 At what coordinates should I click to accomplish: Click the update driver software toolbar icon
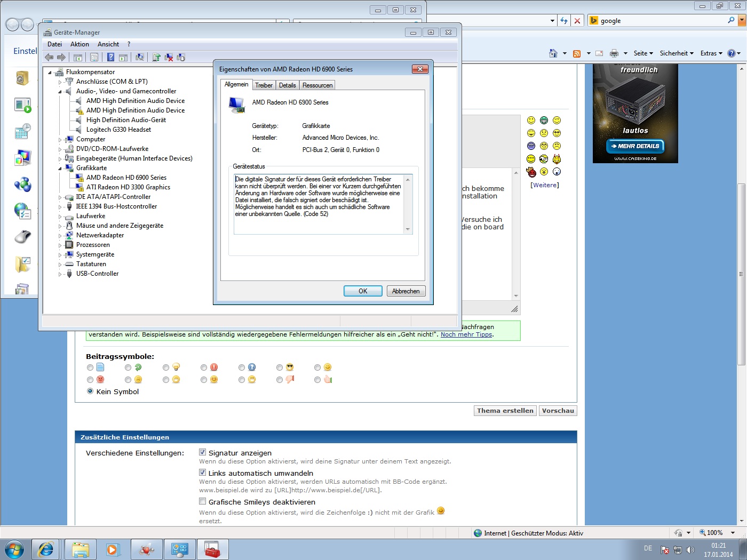point(156,57)
